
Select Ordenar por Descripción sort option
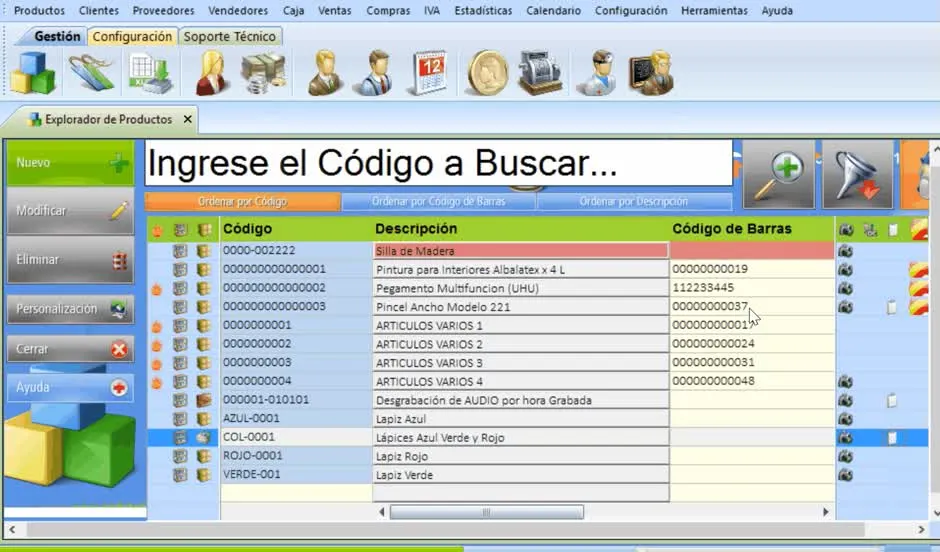[634, 202]
